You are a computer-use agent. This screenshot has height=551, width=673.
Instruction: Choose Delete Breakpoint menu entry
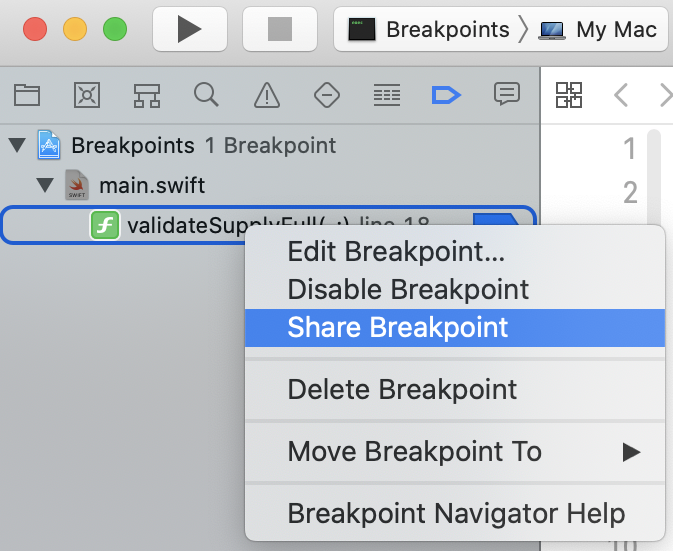tap(402, 389)
